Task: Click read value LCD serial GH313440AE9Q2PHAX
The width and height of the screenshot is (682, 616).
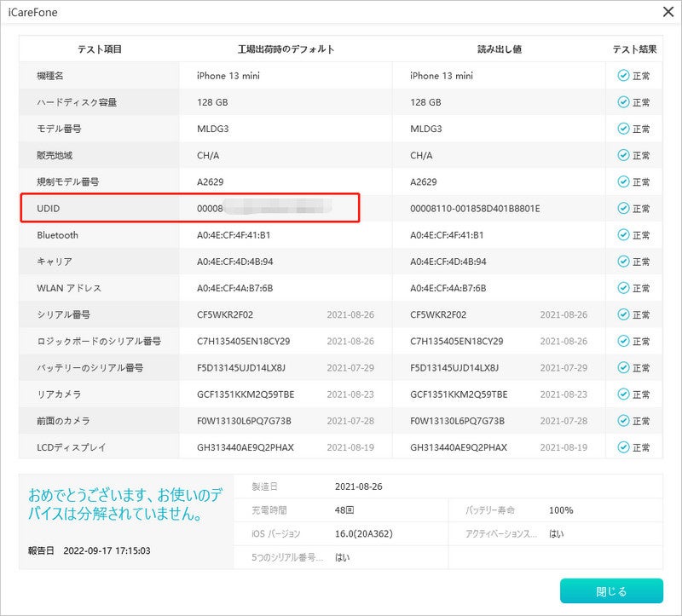Action: (x=459, y=447)
